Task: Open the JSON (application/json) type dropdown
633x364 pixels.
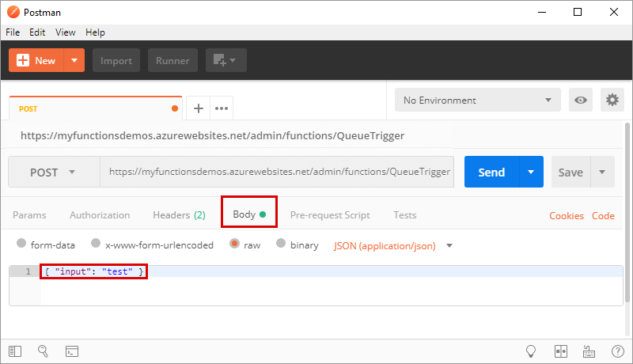Action: point(392,246)
